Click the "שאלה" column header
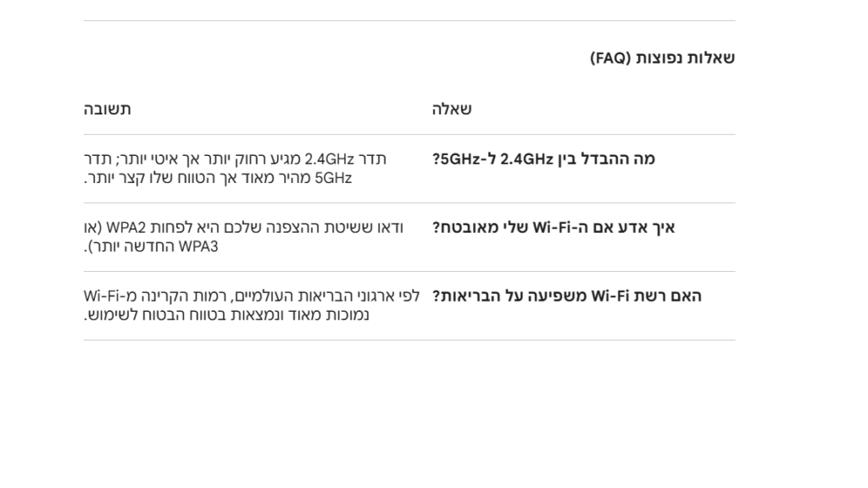Viewport: 868px width, 488px height. pyautogui.click(x=452, y=109)
